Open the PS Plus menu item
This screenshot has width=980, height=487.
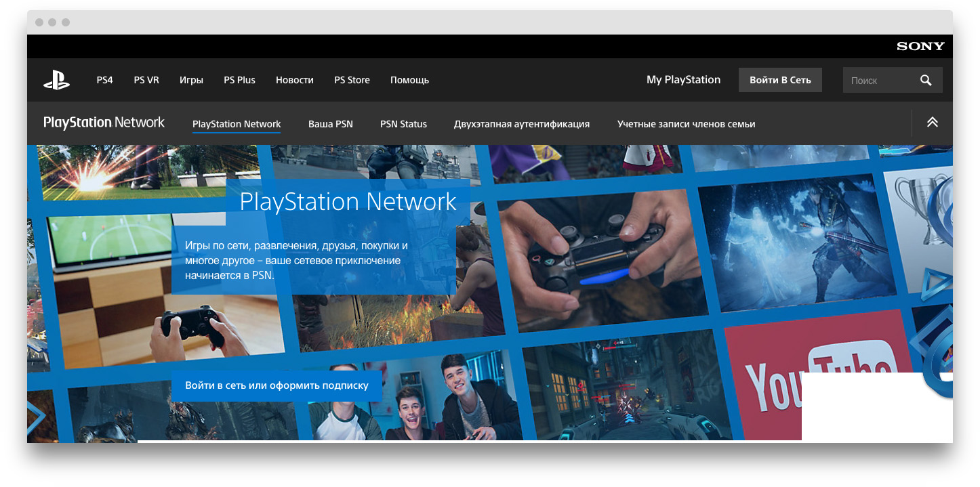coord(239,80)
